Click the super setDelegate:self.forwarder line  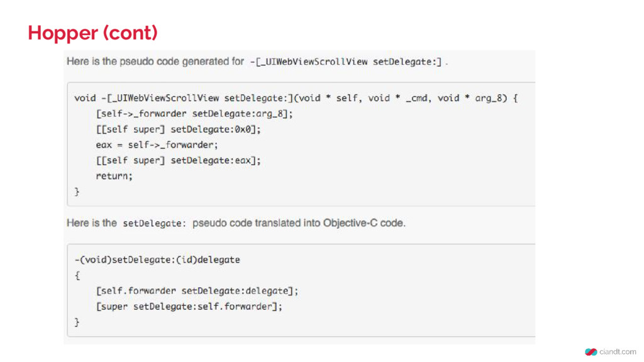point(189,307)
